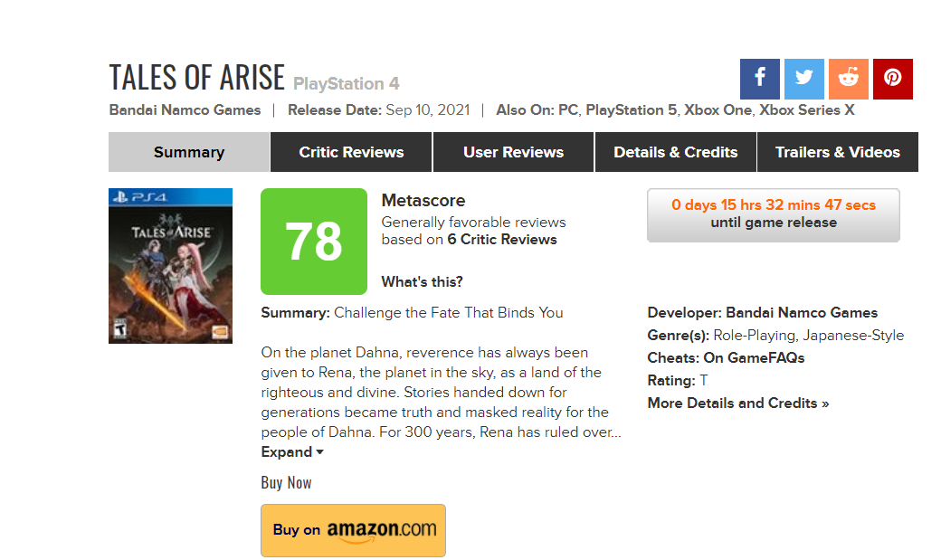Go to the Trailers & Videos tab

point(838,152)
